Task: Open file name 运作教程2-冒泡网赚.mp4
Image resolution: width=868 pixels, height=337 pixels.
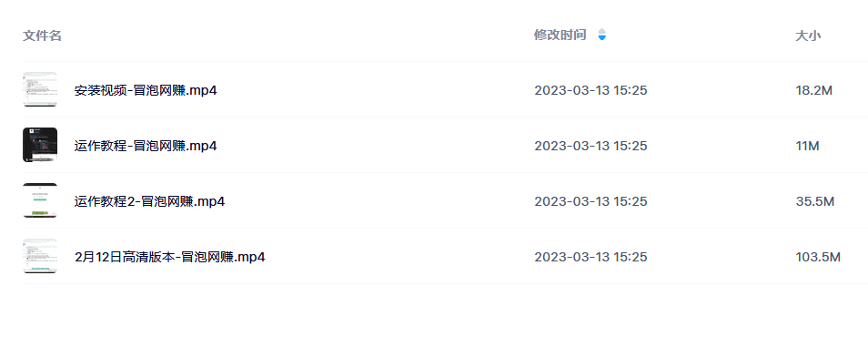Action: pyautogui.click(x=149, y=201)
